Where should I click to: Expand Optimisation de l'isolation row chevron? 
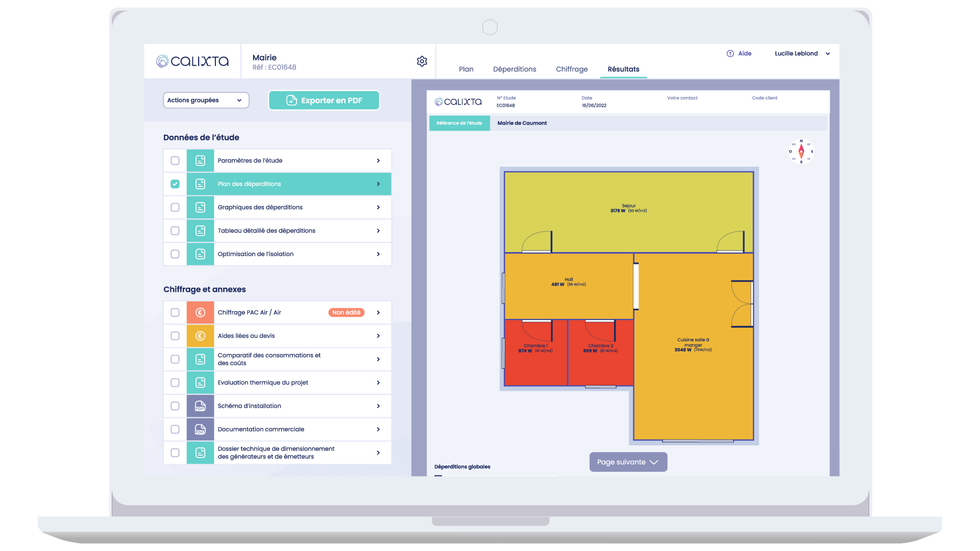pos(378,254)
